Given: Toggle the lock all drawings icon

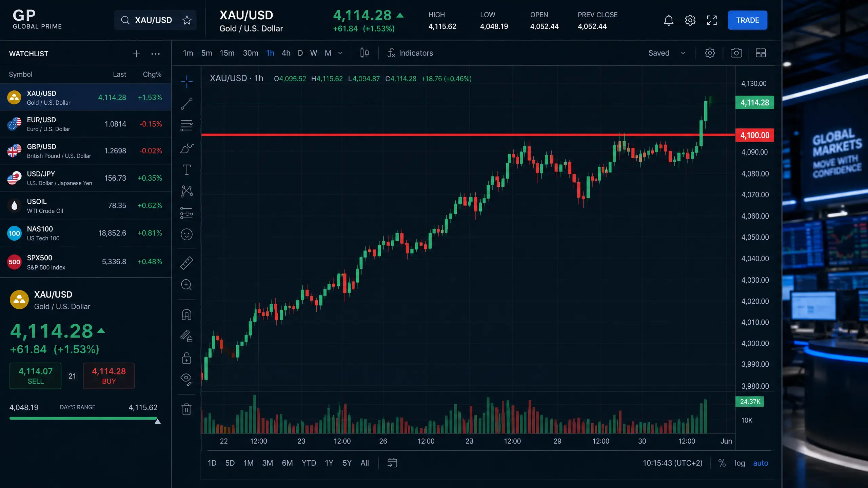Looking at the screenshot, I should click(186, 358).
